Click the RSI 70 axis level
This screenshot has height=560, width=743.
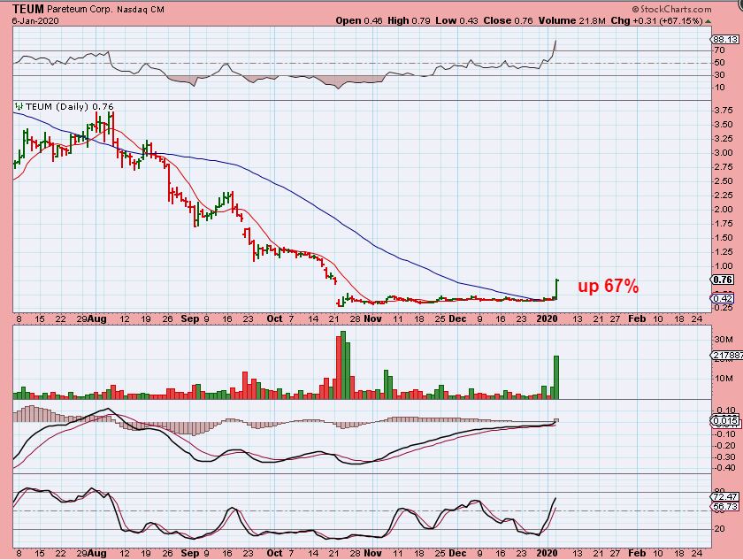tap(719, 50)
